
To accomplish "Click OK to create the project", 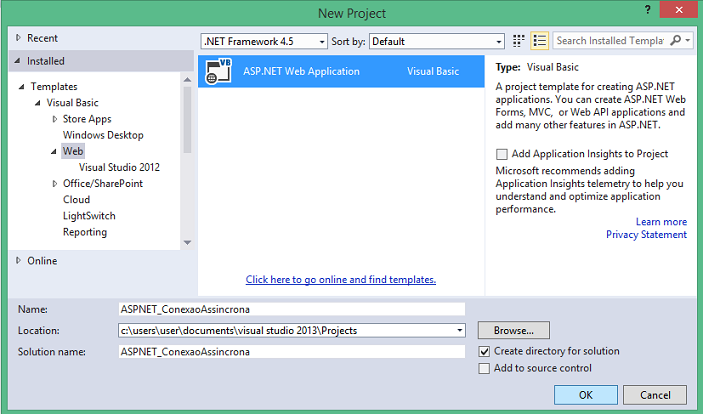I will point(586,395).
